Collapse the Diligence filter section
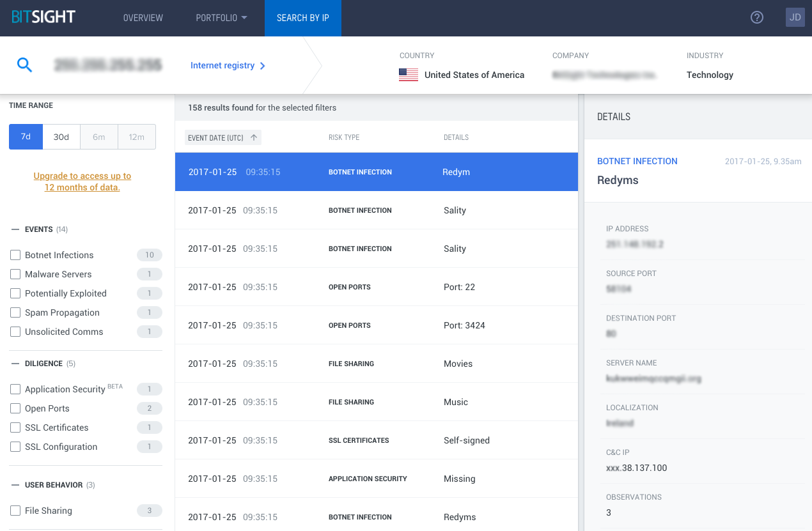 pos(16,364)
